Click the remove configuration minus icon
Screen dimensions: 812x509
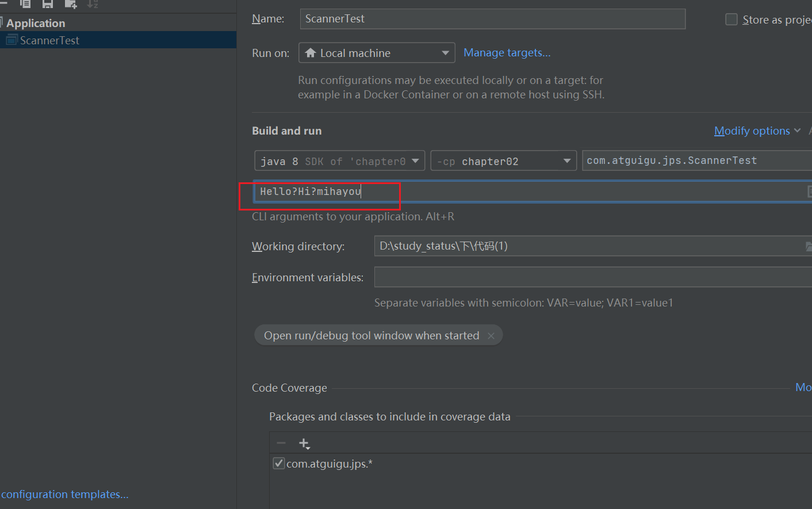(x=3, y=3)
